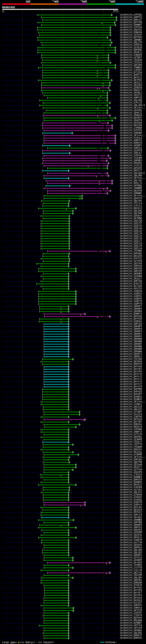Select hit label UniRef100_C0PJC1

[x=131, y=206]
